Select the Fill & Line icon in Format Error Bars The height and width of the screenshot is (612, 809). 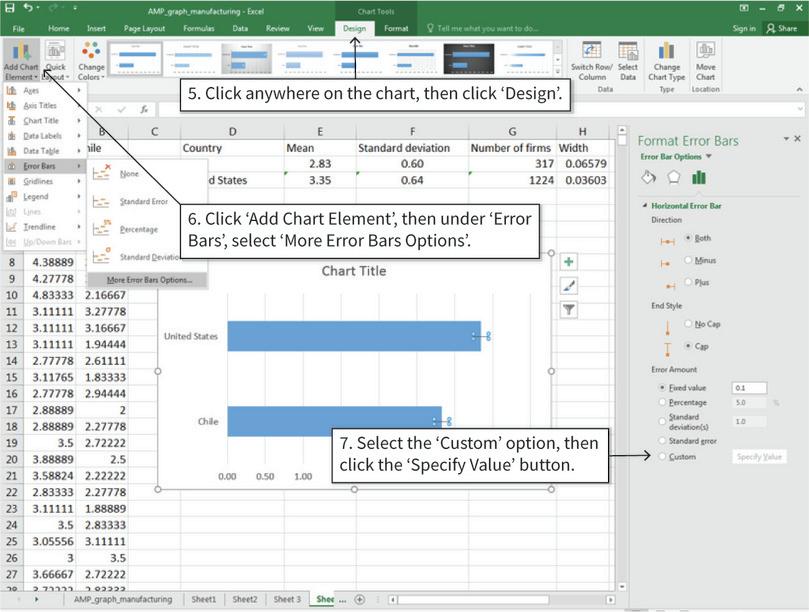click(648, 178)
